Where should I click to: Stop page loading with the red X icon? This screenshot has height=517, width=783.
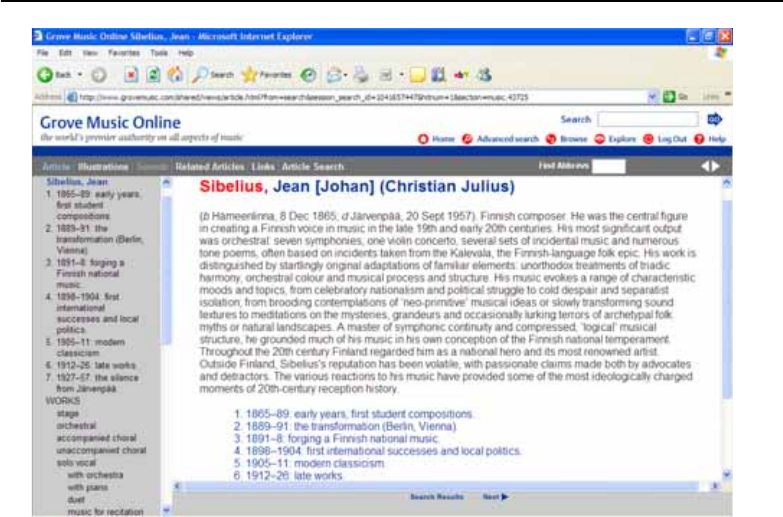[x=131, y=75]
